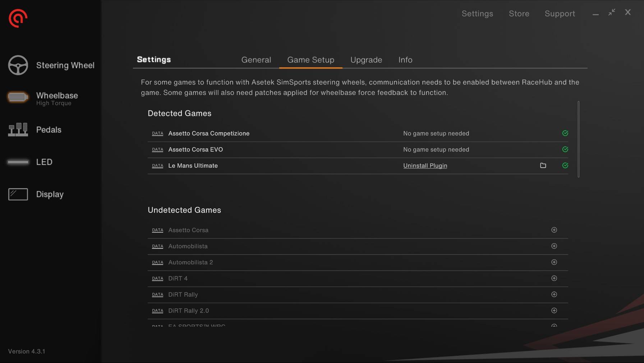Toggle green check for Le Mans Ultimate
644x363 pixels.
point(565,165)
